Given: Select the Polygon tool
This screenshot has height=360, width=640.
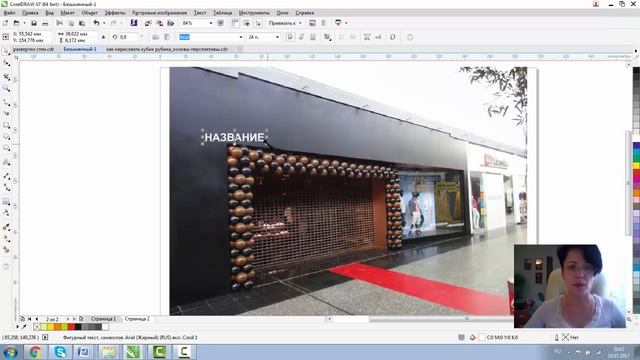Looking at the screenshot, I should click(6, 148).
